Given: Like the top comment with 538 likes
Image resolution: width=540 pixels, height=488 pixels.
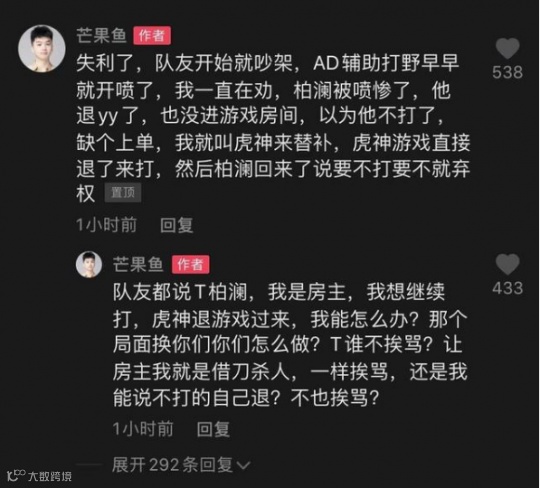Looking at the screenshot, I should click(507, 49).
